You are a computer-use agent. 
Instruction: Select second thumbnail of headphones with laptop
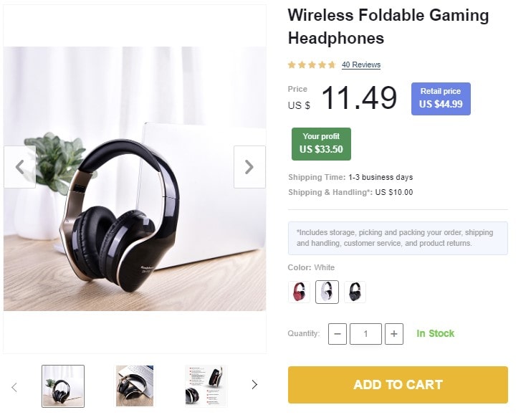point(135,386)
